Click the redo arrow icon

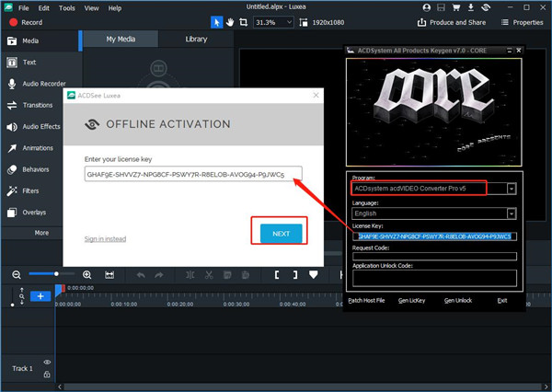(x=159, y=275)
